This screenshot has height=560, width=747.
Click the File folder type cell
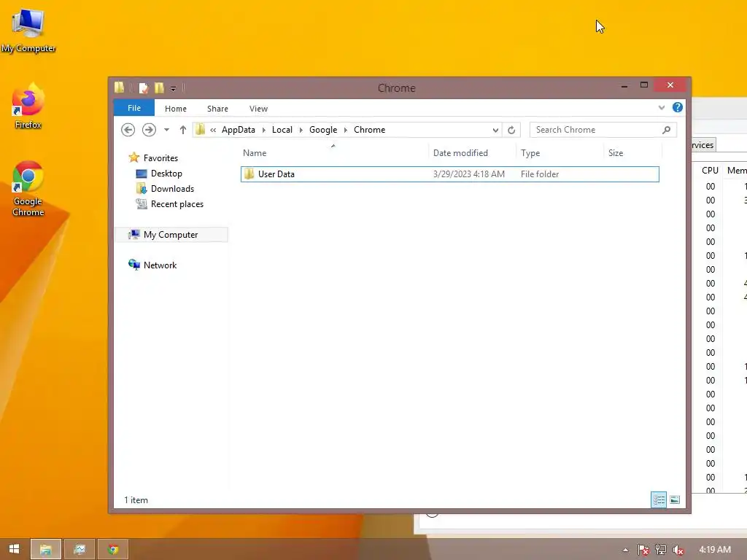pos(540,174)
